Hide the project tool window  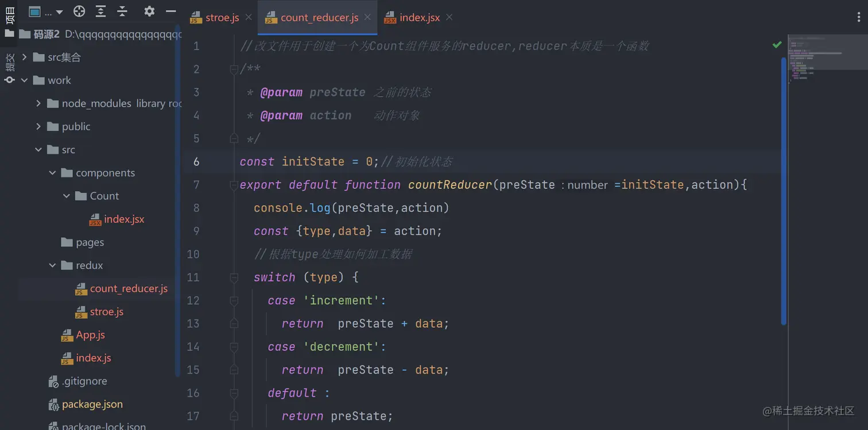click(170, 11)
